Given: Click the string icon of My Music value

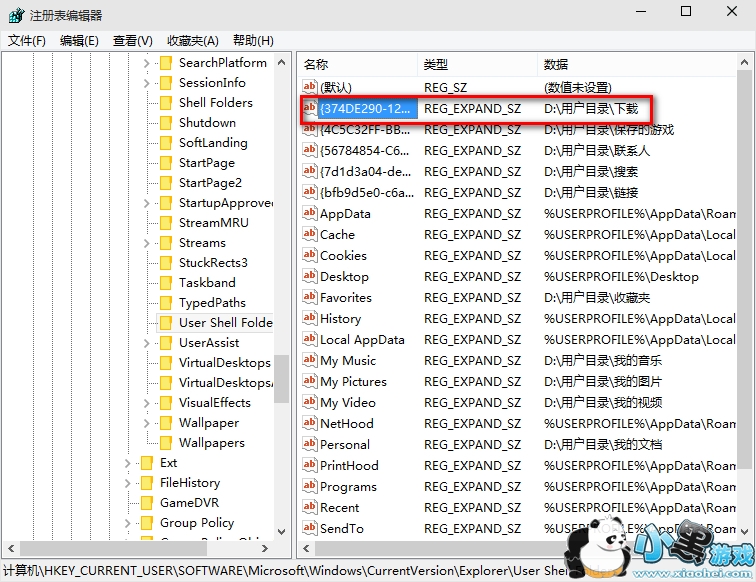Looking at the screenshot, I should 310,360.
